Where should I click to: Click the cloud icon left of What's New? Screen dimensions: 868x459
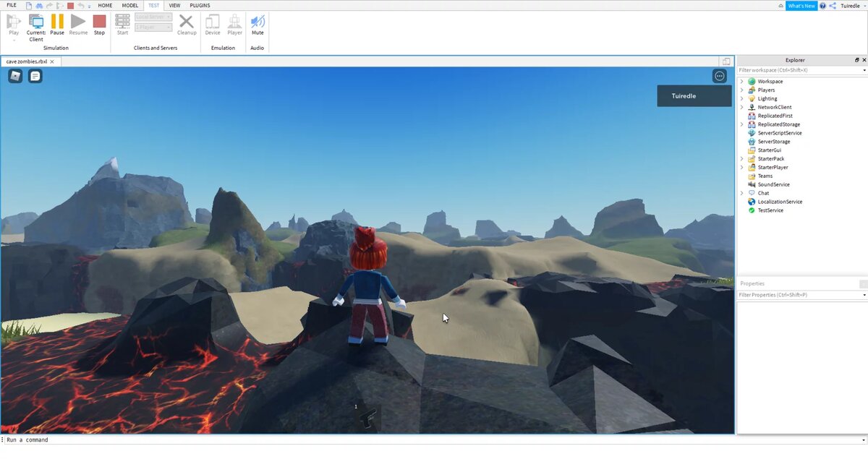click(x=781, y=6)
